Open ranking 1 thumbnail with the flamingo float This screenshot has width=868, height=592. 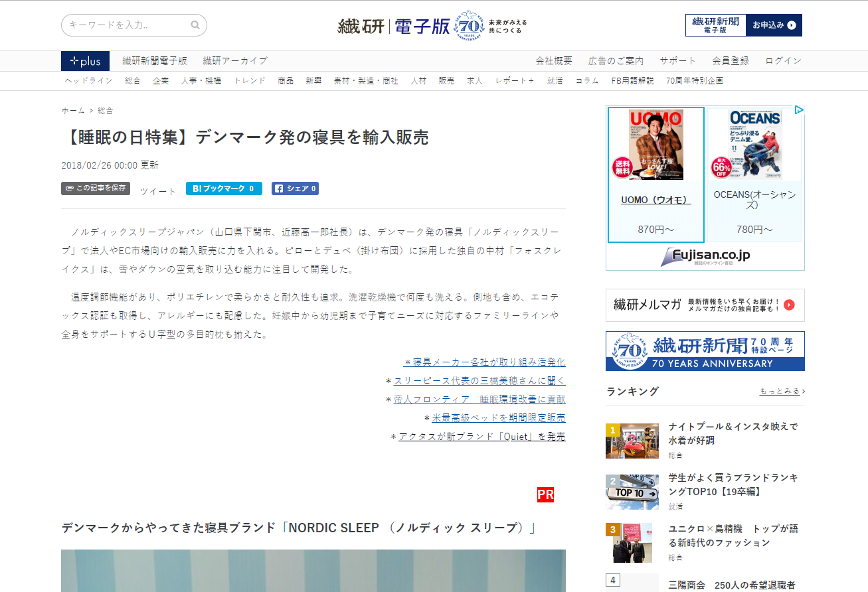coord(632,441)
